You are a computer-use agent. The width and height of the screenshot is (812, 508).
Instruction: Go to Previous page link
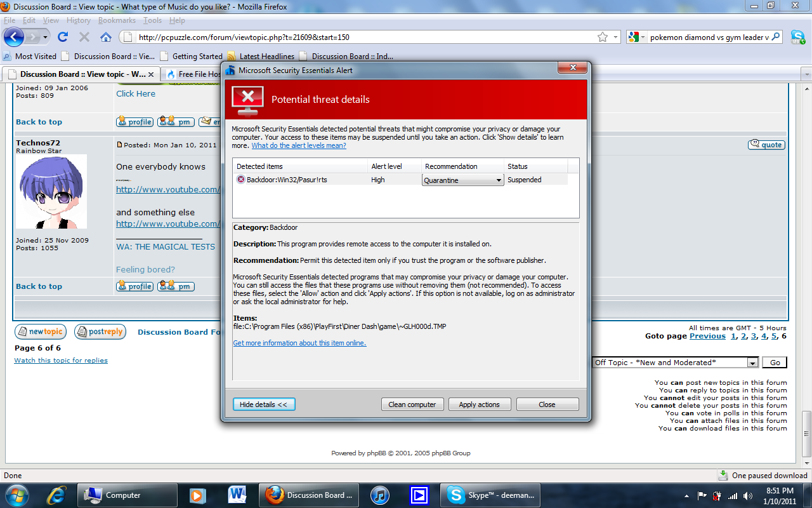[707, 336]
